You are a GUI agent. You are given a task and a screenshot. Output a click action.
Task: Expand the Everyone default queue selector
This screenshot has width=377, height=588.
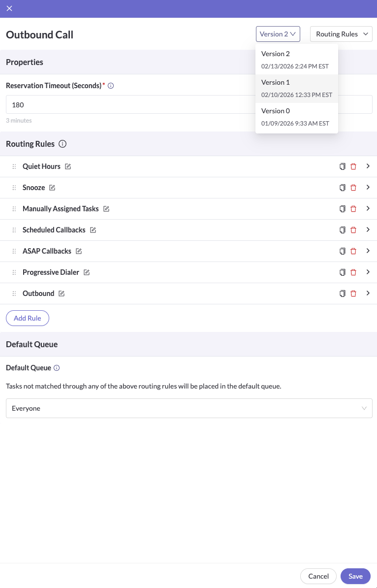tap(364, 408)
